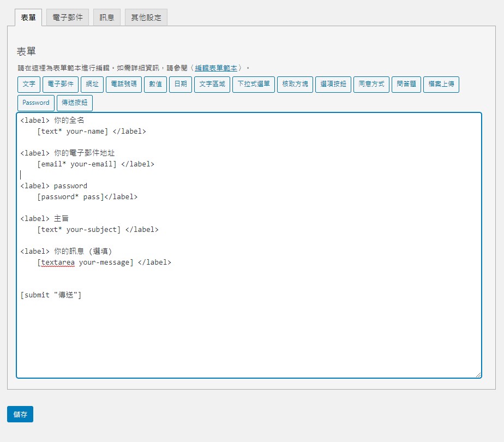Insert a 電話號碼 field tag

(x=124, y=85)
